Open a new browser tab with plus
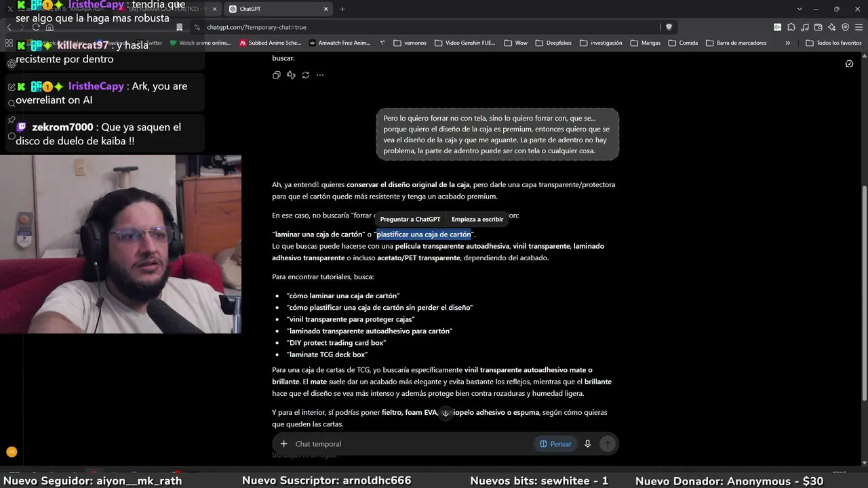 pos(342,9)
